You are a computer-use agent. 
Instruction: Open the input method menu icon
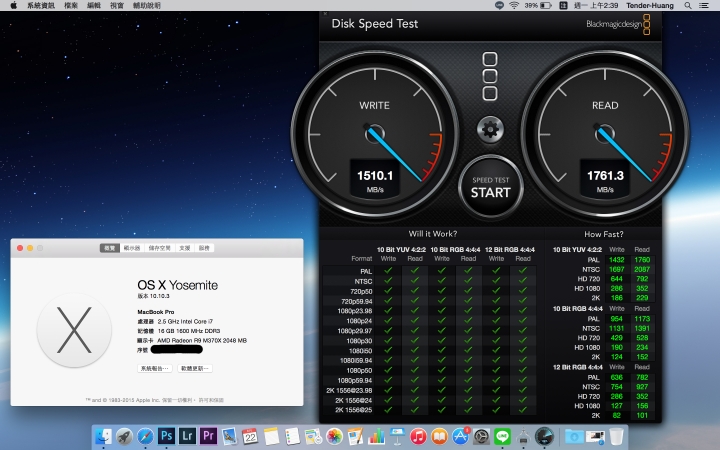click(563, 6)
